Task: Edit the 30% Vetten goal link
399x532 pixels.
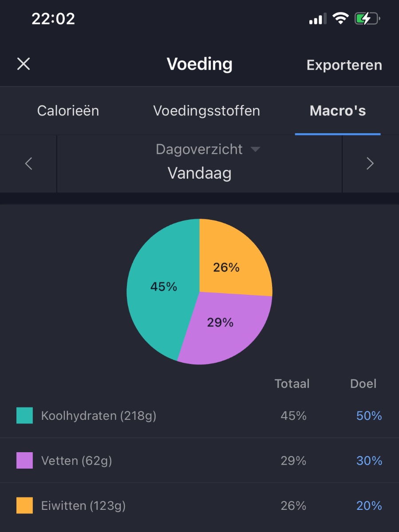Action: [369, 461]
